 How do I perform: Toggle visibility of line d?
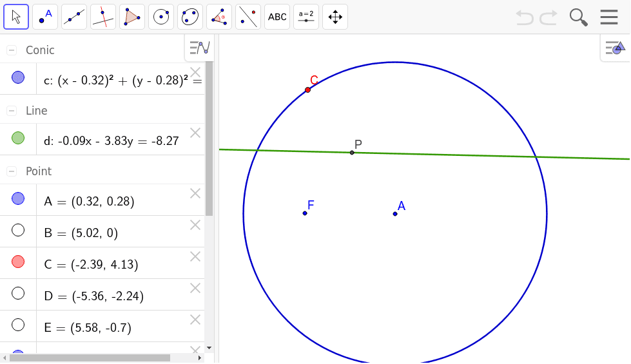[18, 138]
